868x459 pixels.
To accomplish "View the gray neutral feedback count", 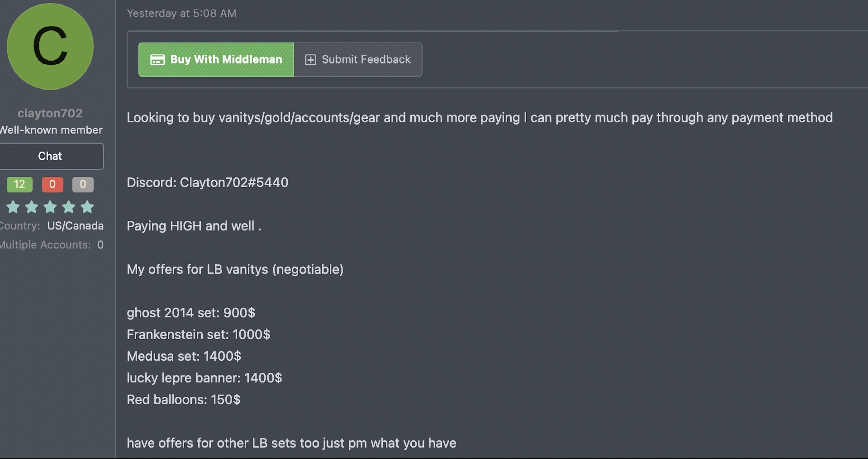I will [x=83, y=184].
